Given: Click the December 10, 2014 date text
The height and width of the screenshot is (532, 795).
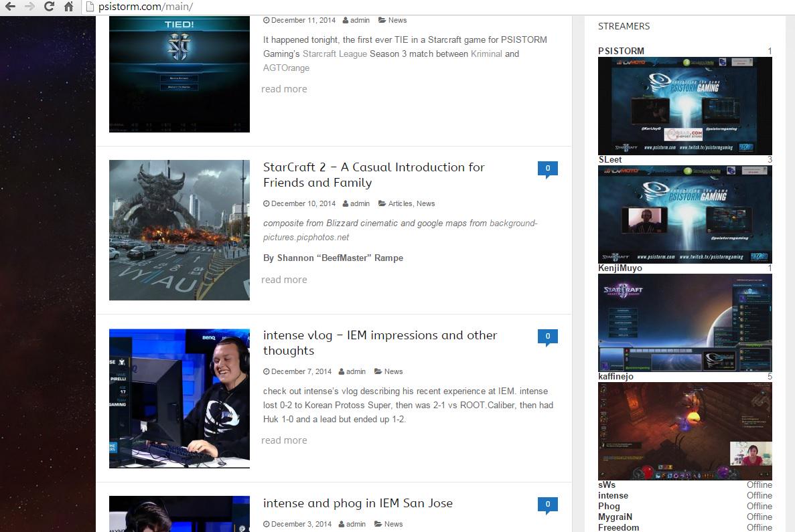Looking at the screenshot, I should click(303, 203).
